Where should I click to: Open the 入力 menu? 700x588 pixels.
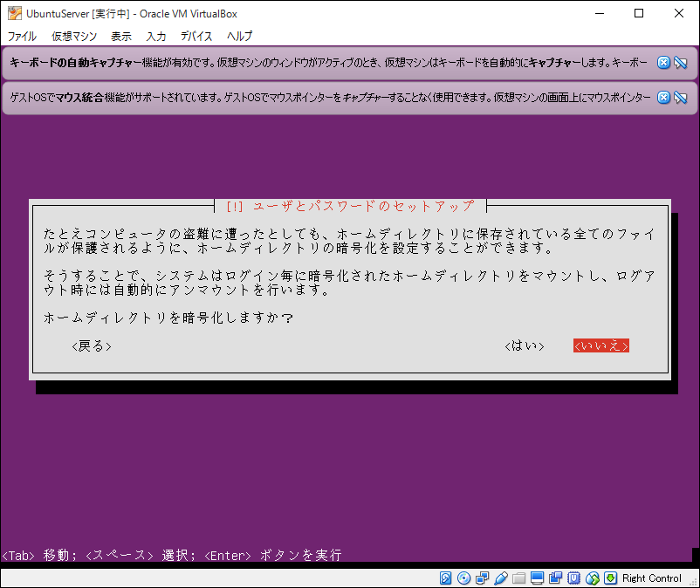click(155, 36)
